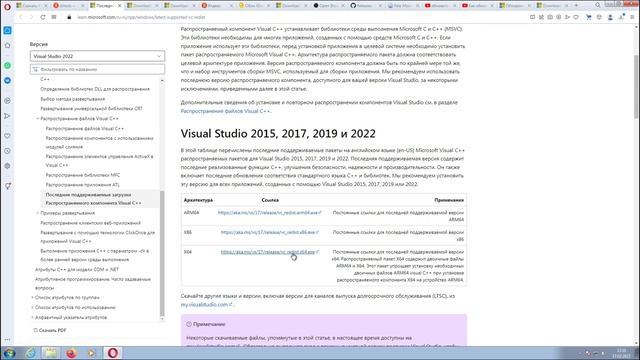Expand the 'Примеры развертывания' tree node
Image resolution: width=640 pixels, height=360 pixels.
tap(38, 213)
